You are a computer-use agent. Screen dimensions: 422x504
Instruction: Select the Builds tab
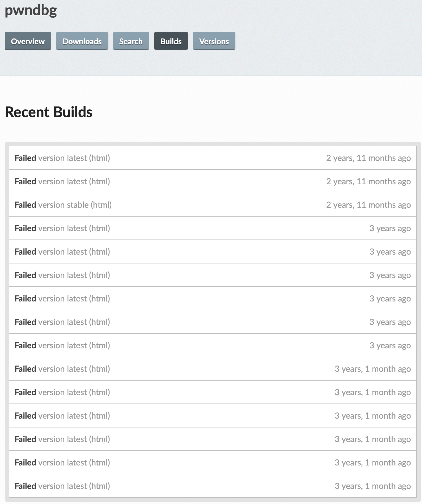[171, 41]
